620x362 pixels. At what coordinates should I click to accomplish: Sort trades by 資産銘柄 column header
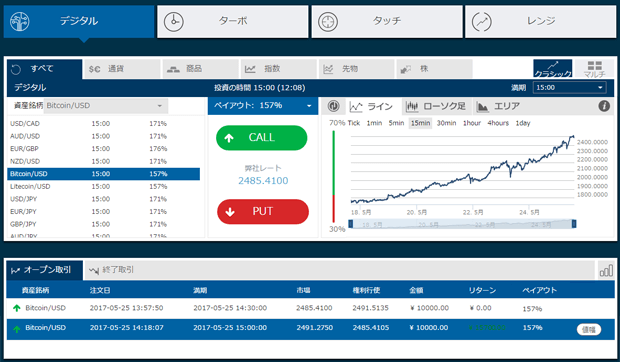(36, 290)
